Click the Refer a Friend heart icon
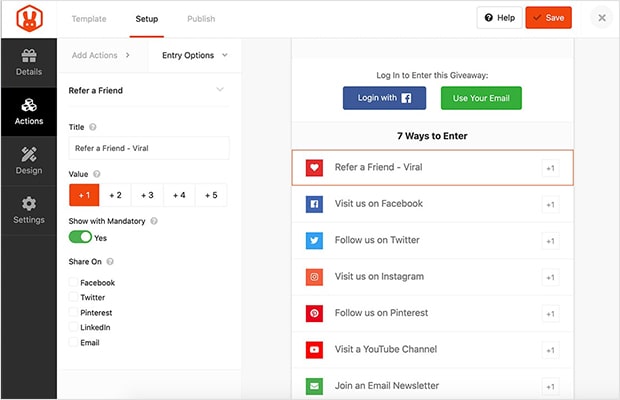This screenshot has width=620, height=400. pyautogui.click(x=314, y=168)
